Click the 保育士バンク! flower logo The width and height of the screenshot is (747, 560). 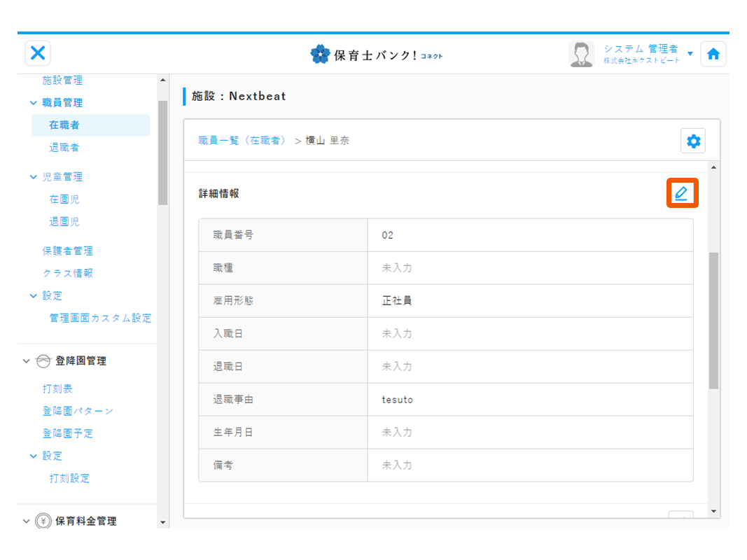click(320, 55)
